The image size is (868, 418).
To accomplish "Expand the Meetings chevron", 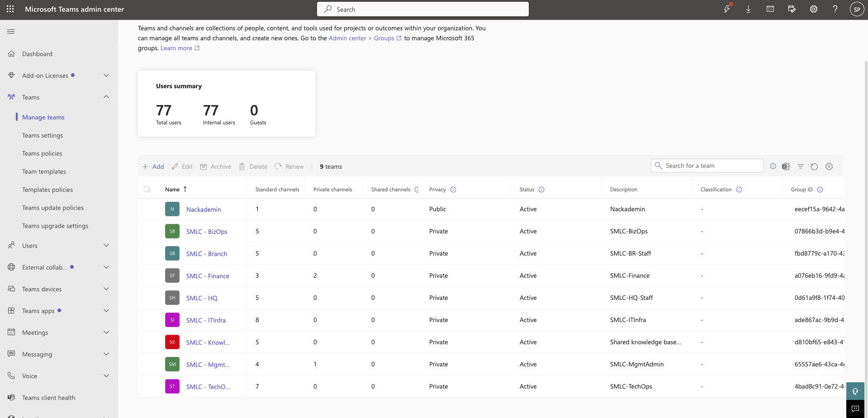I will 106,332.
